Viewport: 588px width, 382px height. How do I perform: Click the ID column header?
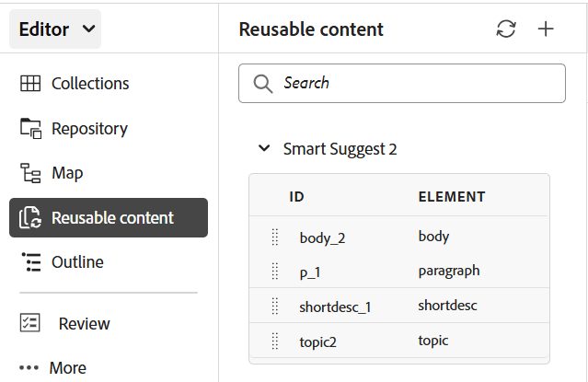[296, 197]
